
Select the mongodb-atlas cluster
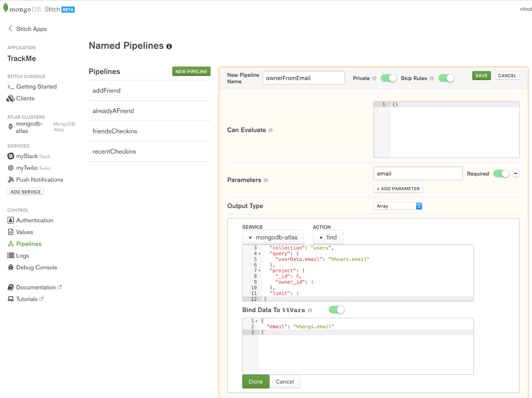pyautogui.click(x=29, y=127)
